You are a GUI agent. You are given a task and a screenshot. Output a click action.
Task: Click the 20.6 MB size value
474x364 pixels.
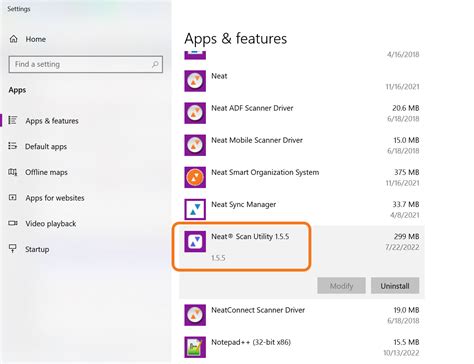406,108
